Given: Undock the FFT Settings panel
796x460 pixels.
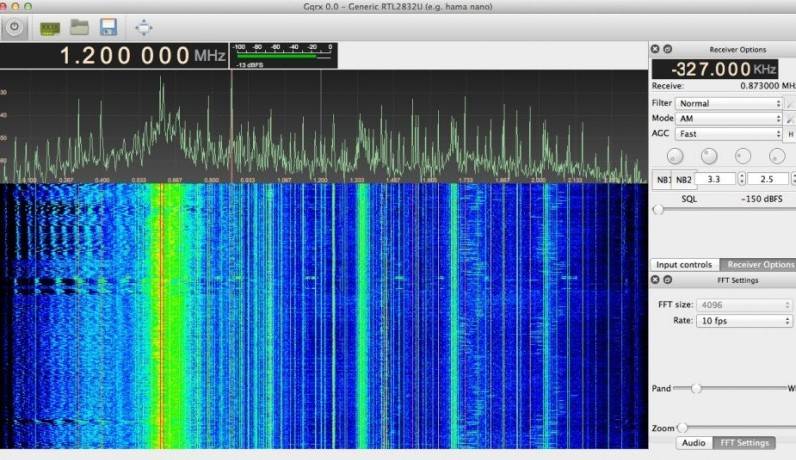Looking at the screenshot, I should tap(668, 280).
